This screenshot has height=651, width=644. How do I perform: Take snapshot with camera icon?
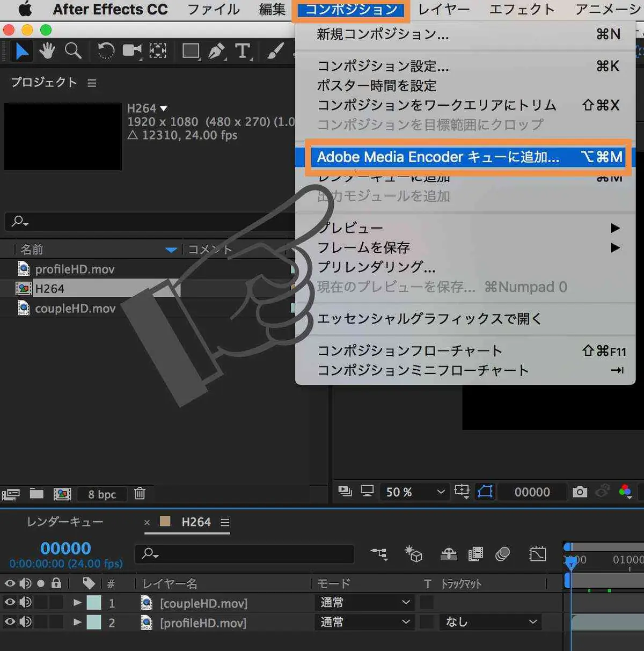pos(580,492)
